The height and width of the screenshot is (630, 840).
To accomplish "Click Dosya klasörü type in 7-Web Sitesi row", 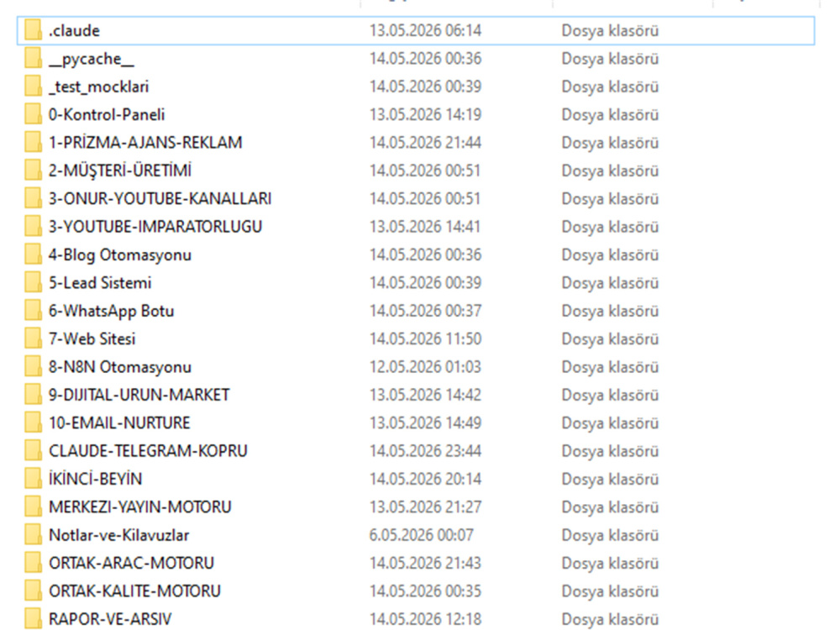I will click(x=610, y=339).
